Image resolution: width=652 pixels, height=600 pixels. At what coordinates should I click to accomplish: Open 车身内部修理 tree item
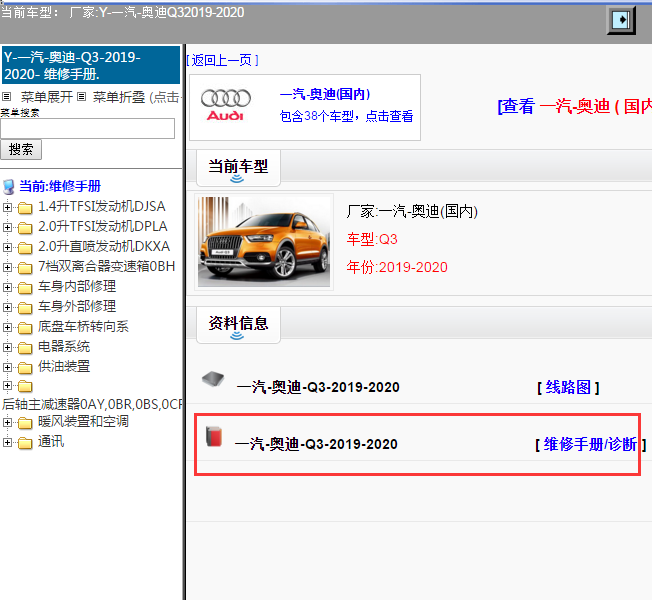77,286
